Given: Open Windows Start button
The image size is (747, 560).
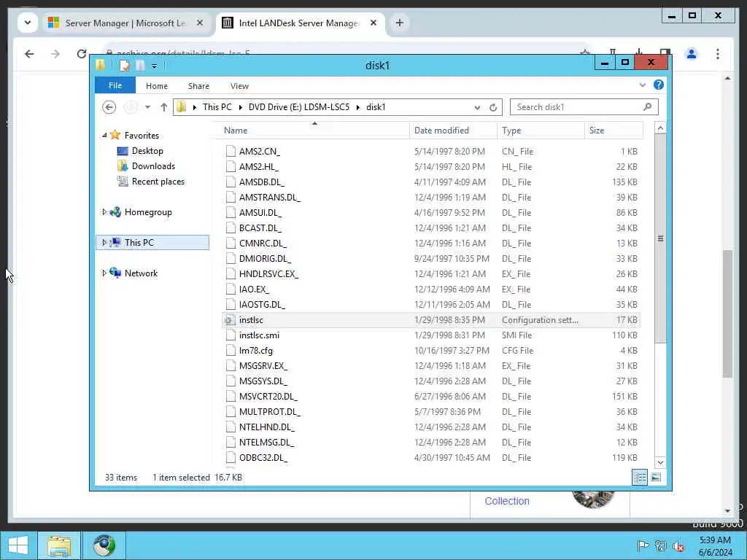Looking at the screenshot, I should [18, 545].
